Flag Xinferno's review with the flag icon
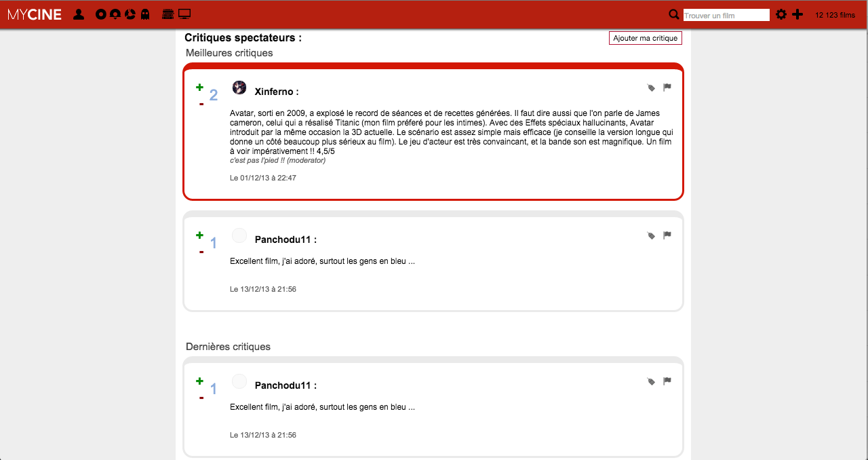The image size is (868, 460). point(667,87)
